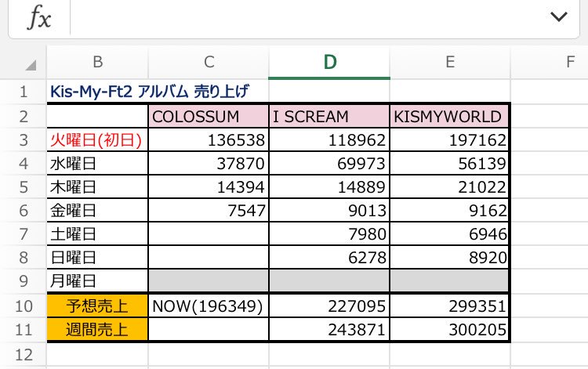Select row 6 header

point(24,211)
